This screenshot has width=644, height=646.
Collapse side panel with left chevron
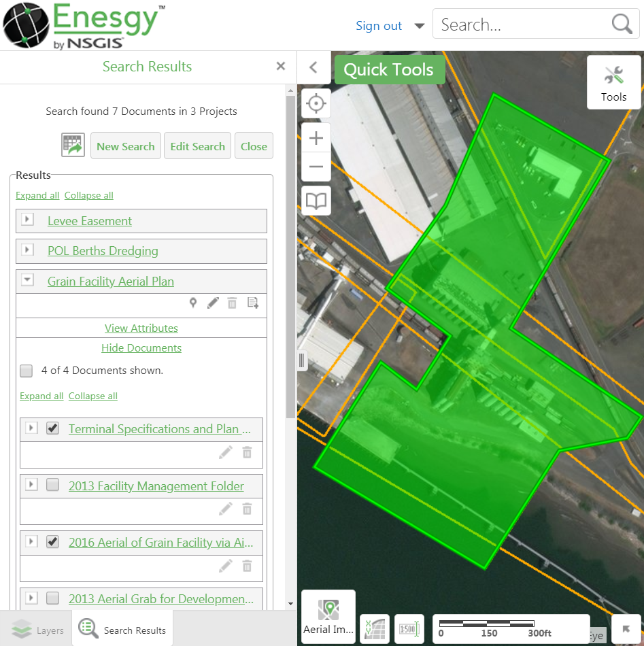pos(313,67)
